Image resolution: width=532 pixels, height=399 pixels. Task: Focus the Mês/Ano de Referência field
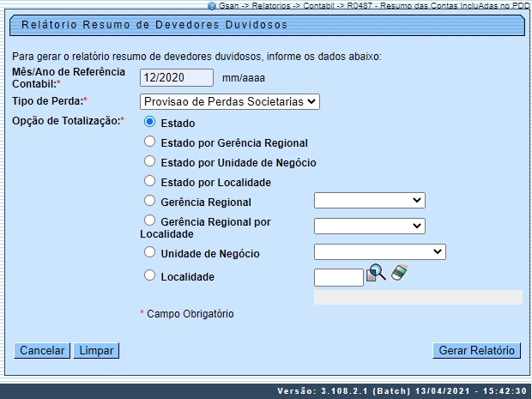[177, 78]
